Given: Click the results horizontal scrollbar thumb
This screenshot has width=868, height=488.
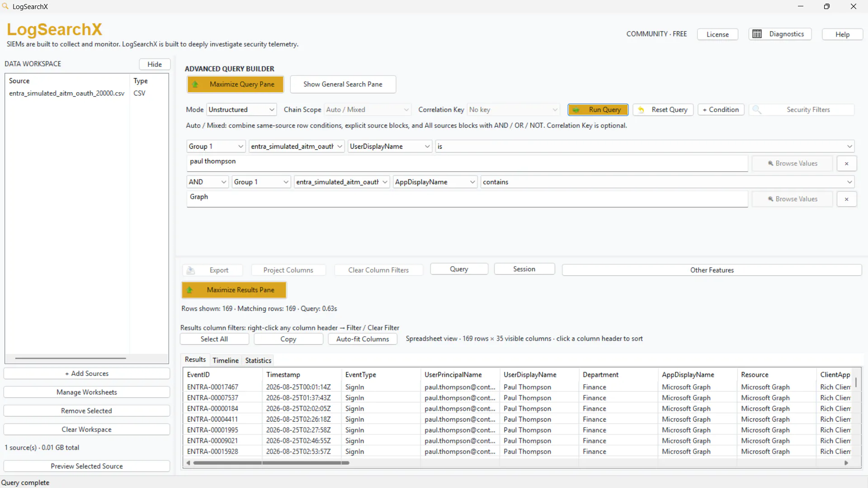Looking at the screenshot, I should tap(271, 463).
